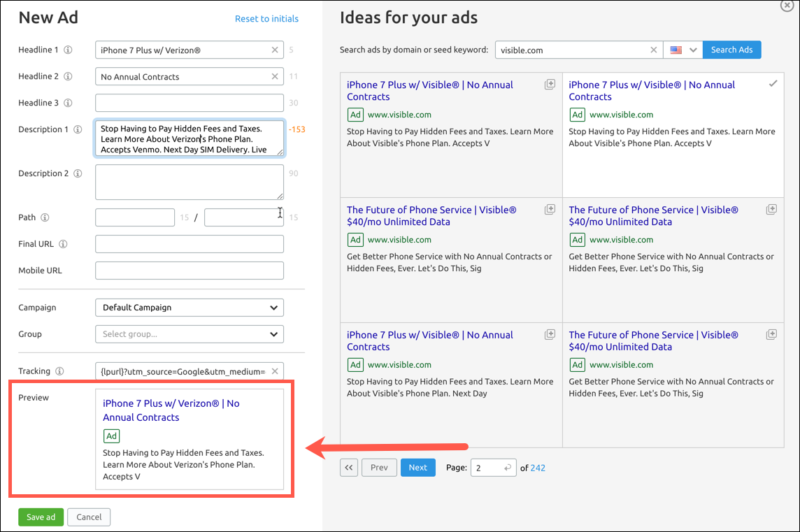
Task: Click the 'Ideas for your ads' heading
Action: pyautogui.click(x=408, y=18)
